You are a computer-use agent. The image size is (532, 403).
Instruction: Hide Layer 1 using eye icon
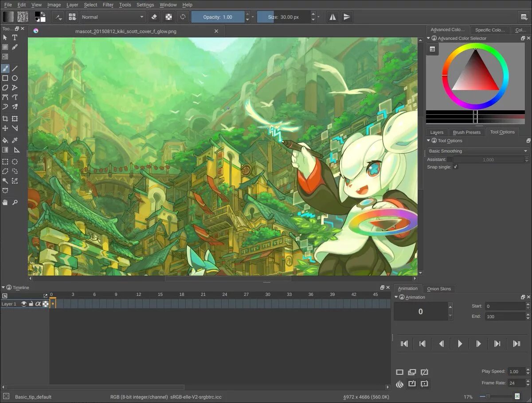(x=24, y=304)
